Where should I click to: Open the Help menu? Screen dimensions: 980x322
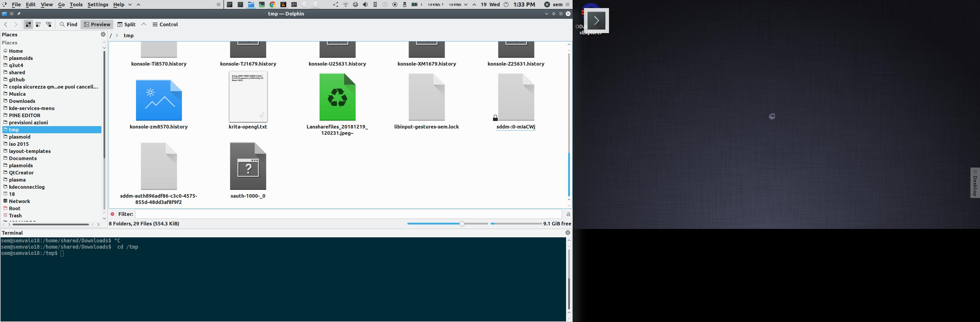[x=119, y=4]
